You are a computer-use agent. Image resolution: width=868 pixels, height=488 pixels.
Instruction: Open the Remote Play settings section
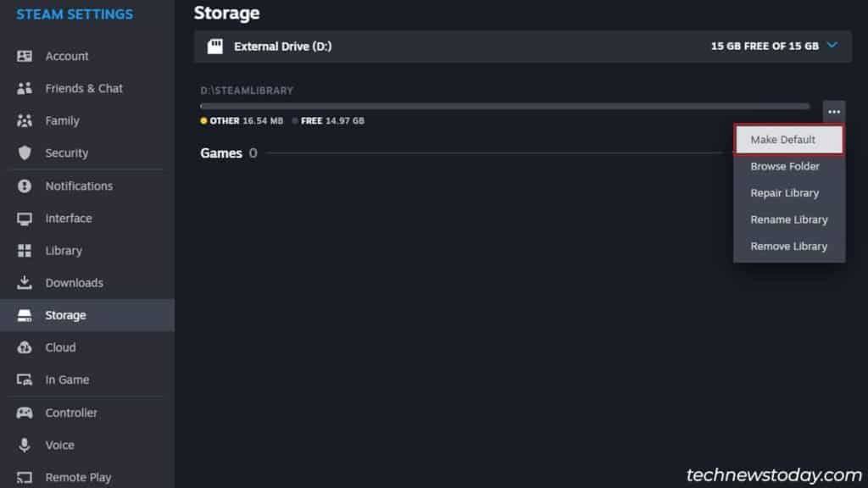tap(78, 477)
